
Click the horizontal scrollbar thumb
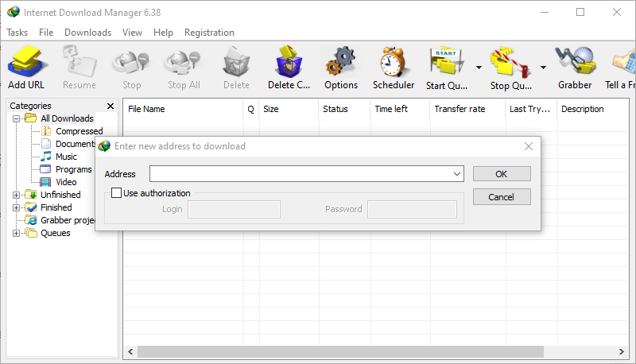click(x=340, y=352)
